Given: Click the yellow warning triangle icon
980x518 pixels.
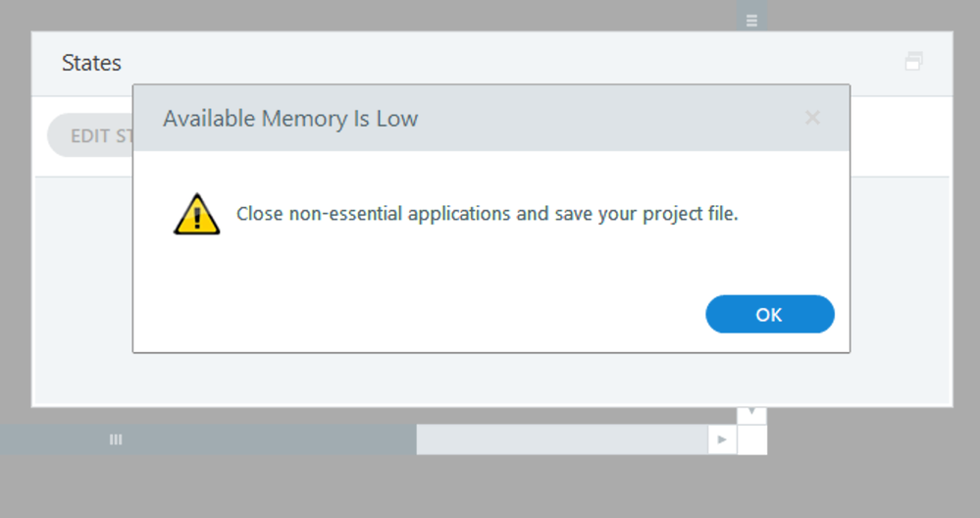Looking at the screenshot, I should (x=197, y=214).
